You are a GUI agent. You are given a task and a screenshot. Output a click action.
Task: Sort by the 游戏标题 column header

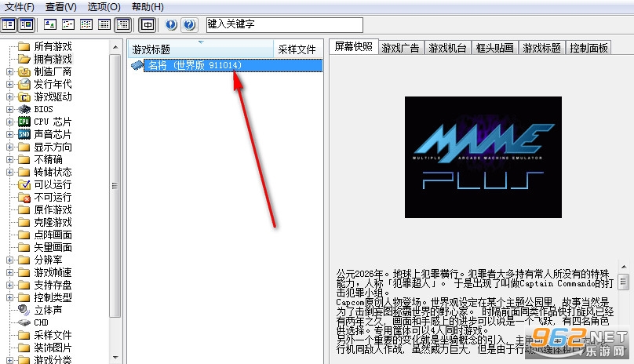[x=201, y=49]
